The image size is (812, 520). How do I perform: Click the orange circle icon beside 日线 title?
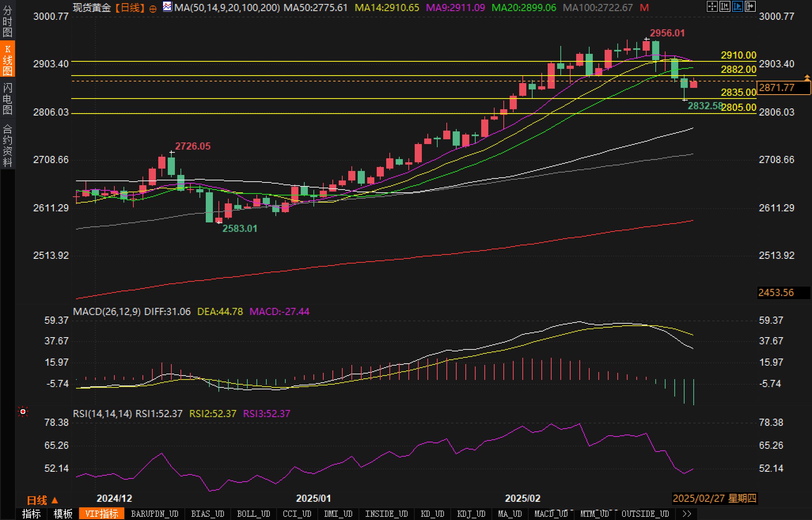(x=153, y=9)
